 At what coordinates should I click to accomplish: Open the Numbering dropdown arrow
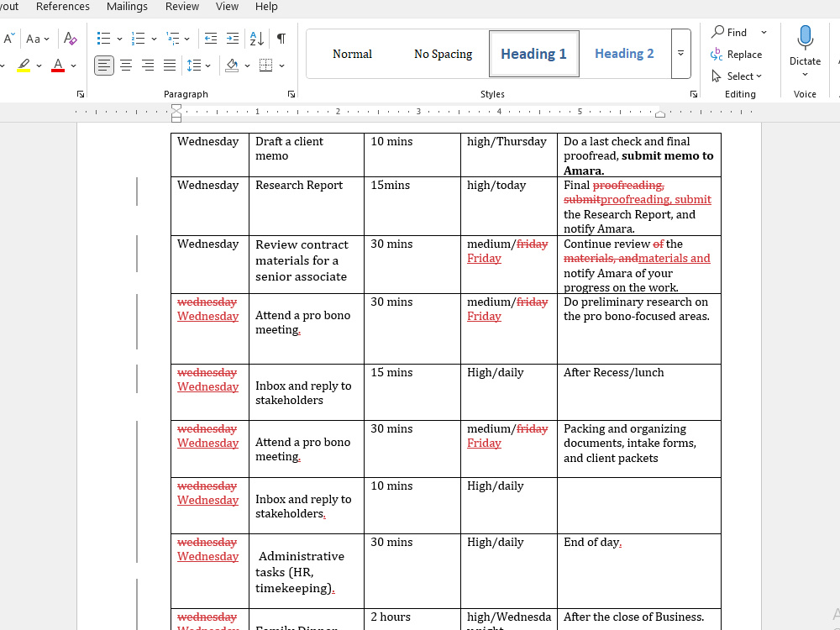154,39
